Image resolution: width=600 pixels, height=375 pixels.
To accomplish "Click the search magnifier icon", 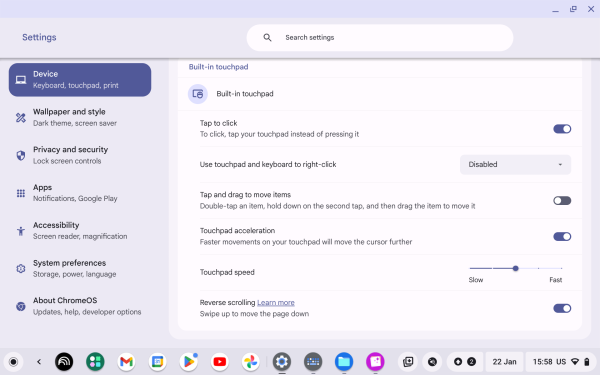I will tap(267, 38).
